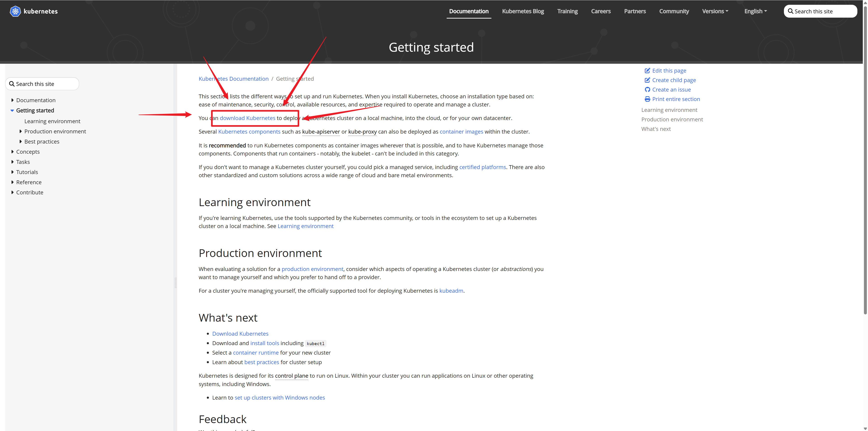The width and height of the screenshot is (868, 431).
Task: Click the inline download Kubernetes link
Action: (247, 118)
